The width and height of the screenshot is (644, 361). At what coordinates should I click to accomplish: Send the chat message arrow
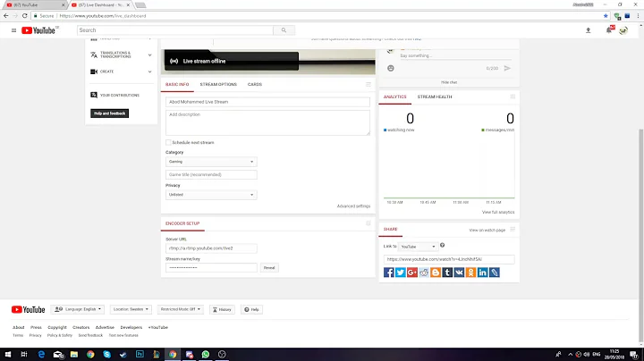tap(507, 68)
